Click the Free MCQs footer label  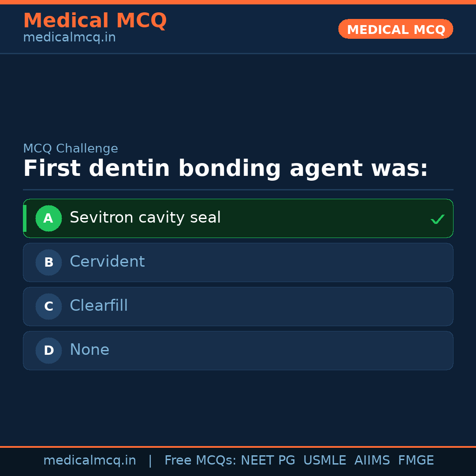click(x=200, y=461)
